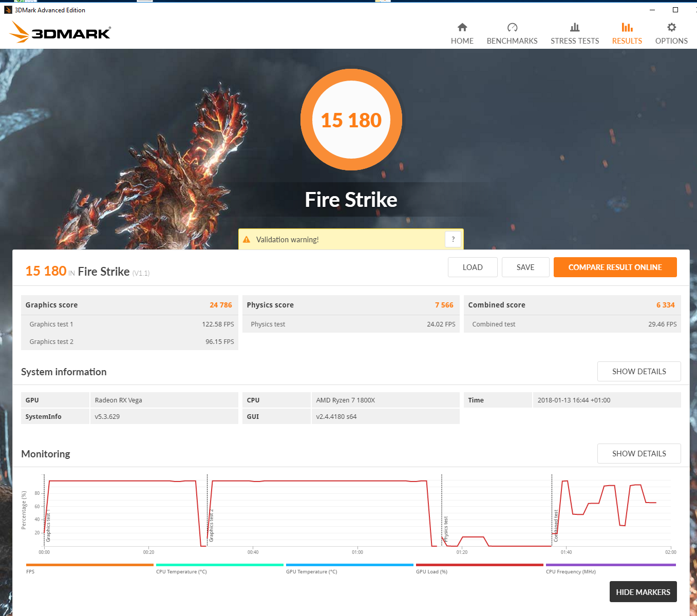697x616 pixels.
Task: Toggle GPU Temperature blue legend bar
Action: tap(349, 565)
